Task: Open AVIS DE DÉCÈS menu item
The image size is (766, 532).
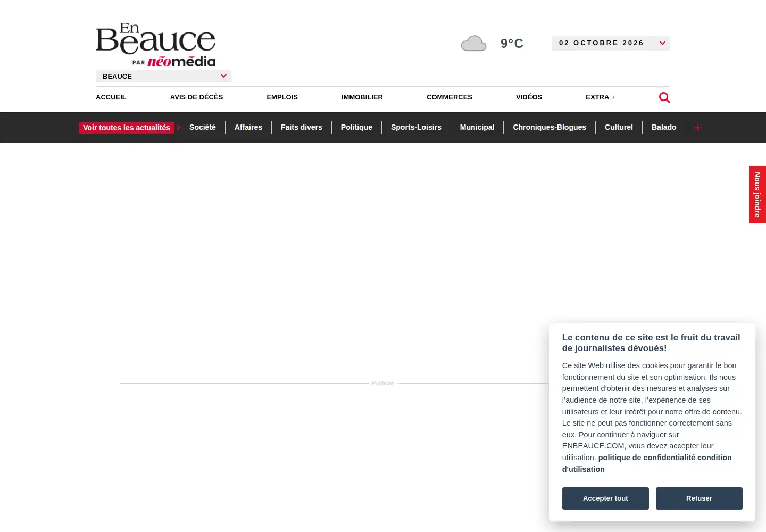Action: 197,97
